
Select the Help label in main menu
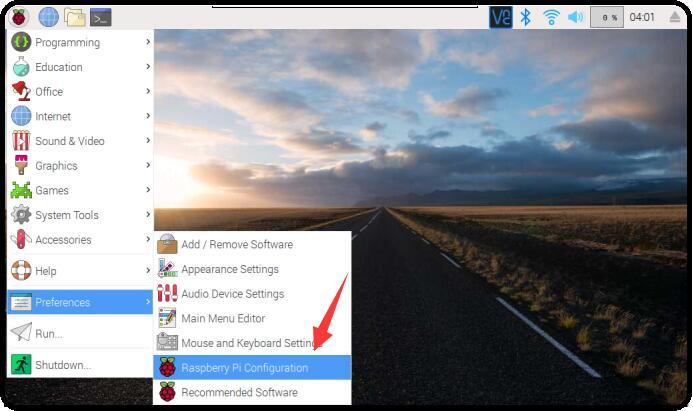click(46, 271)
